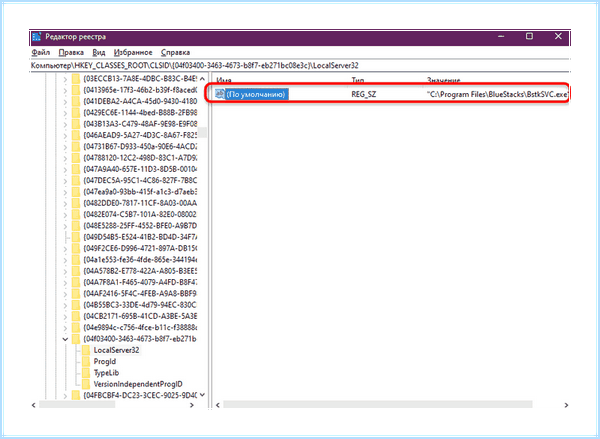
Task: Click folder icon of {0482E074-C5B7 key
Action: pos(76,214)
